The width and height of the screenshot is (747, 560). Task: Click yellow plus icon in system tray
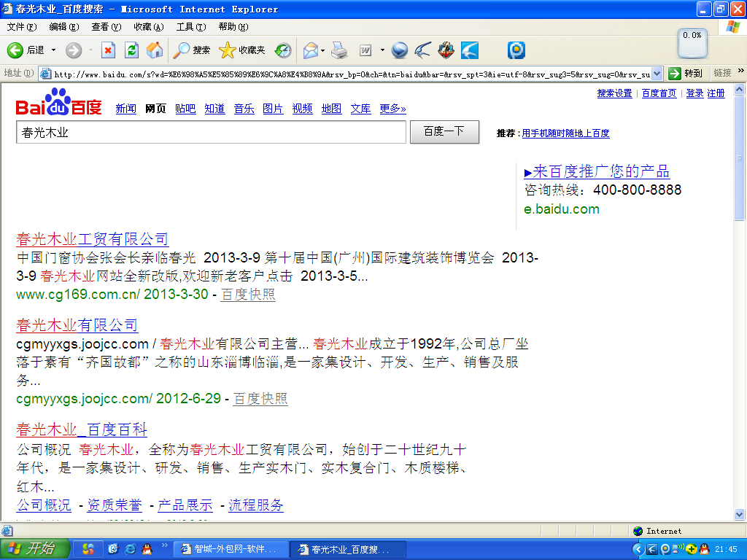(692, 549)
